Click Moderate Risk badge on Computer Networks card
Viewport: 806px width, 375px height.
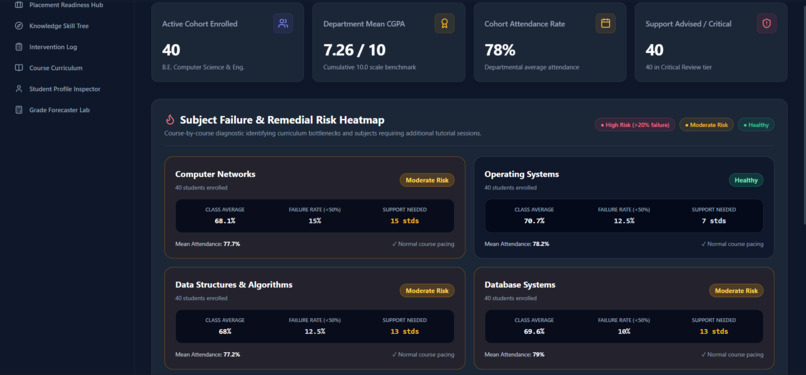click(427, 180)
